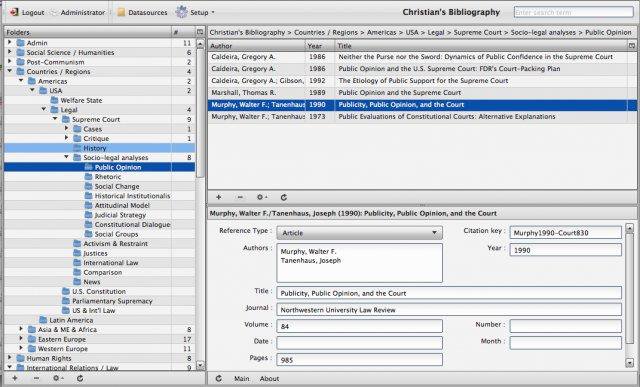Sort by Title column header

tap(481, 46)
